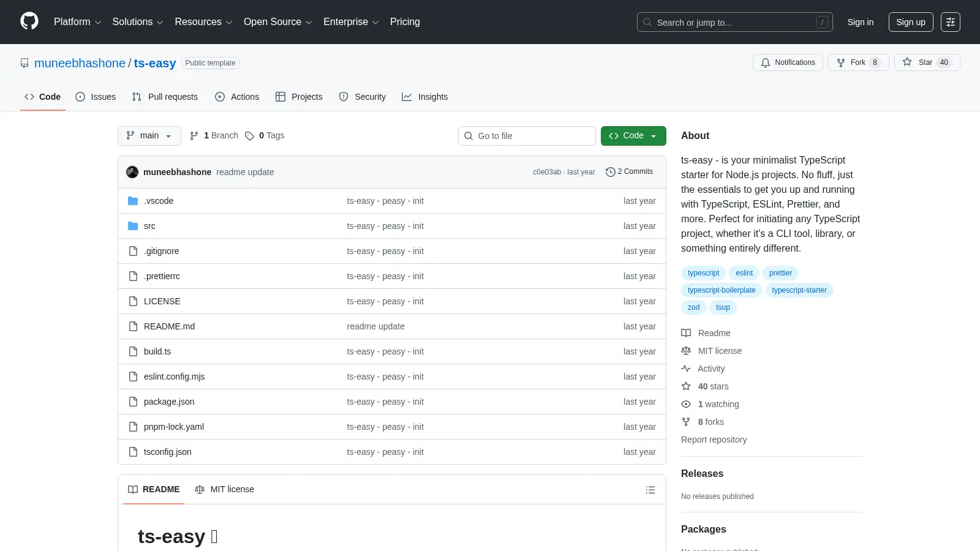The width and height of the screenshot is (980, 551).
Task: Open the README outline list icon
Action: pos(650,490)
